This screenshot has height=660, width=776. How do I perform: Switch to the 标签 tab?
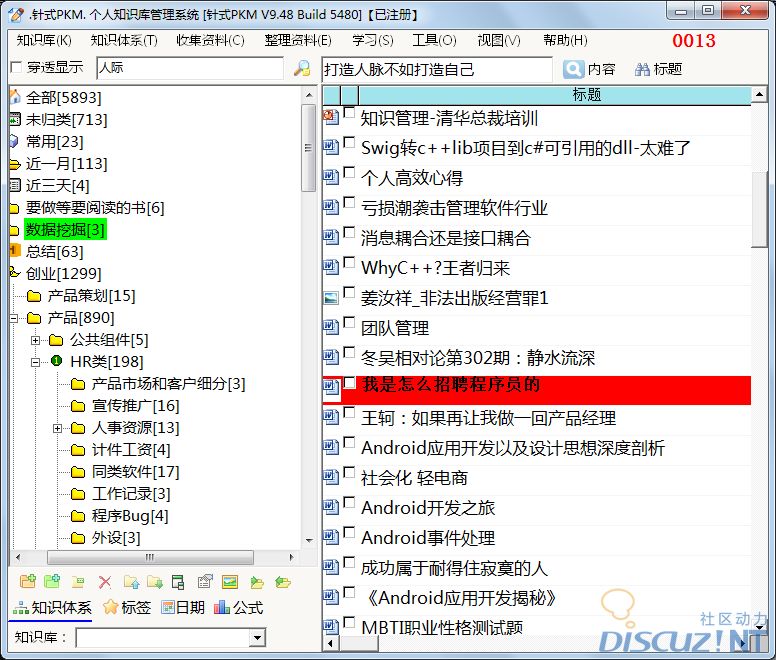click(x=127, y=607)
